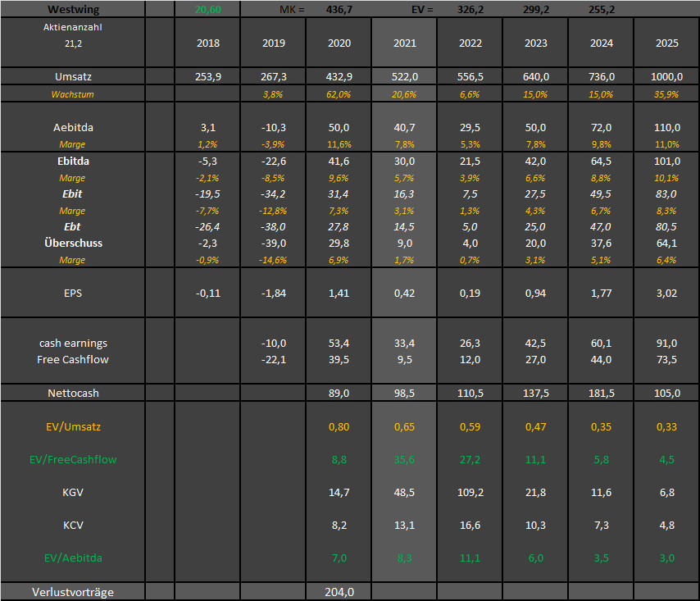Select Verlustvorträge value 204,0
Viewport: 700px width, 601px height.
coord(339,592)
